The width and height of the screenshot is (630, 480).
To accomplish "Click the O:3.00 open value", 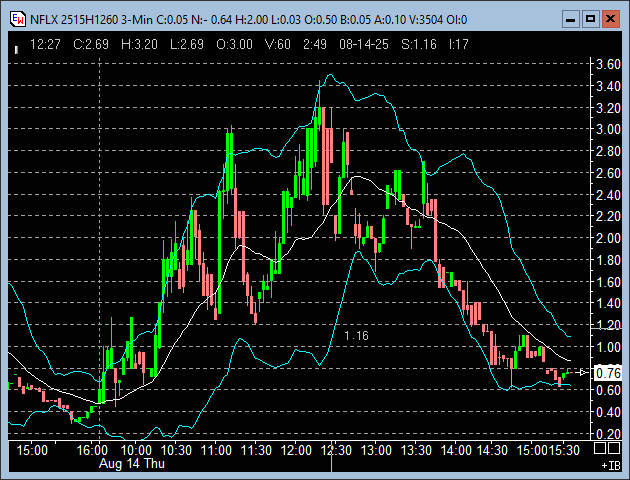I will click(x=235, y=44).
